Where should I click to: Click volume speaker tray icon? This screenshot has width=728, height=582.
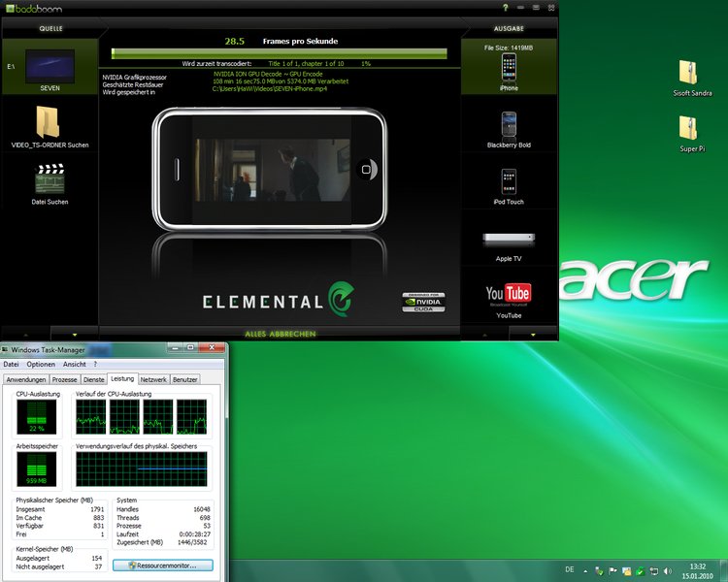pyautogui.click(x=668, y=571)
